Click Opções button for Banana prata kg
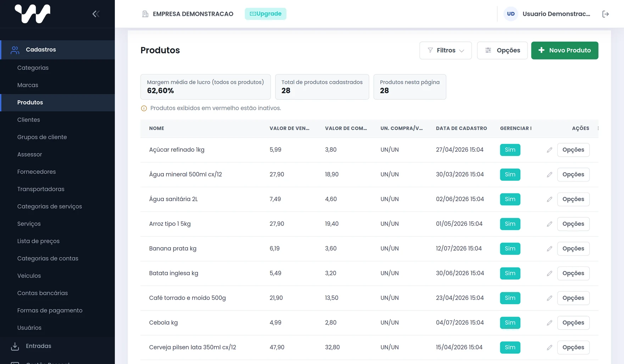This screenshot has width=624, height=364. 573,249
